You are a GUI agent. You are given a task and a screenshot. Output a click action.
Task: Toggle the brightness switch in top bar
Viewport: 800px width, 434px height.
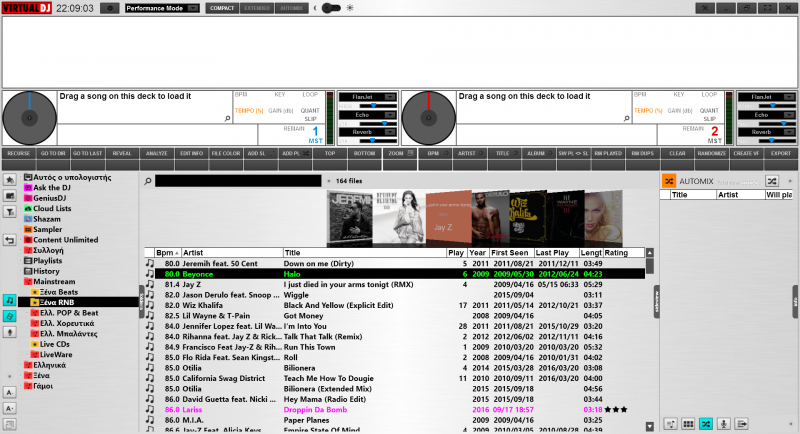(x=327, y=8)
